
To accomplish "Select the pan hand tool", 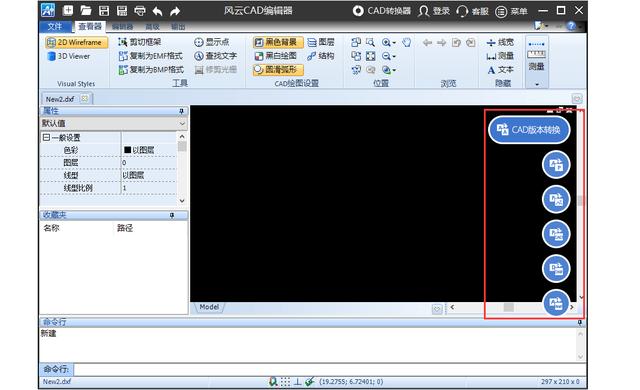I will pos(407,42).
